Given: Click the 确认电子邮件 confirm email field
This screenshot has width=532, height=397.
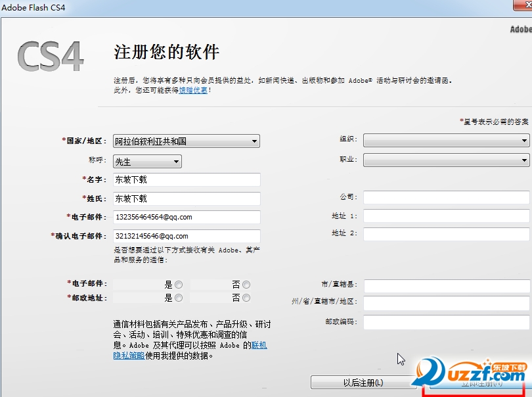Looking at the screenshot, I should point(187,236).
